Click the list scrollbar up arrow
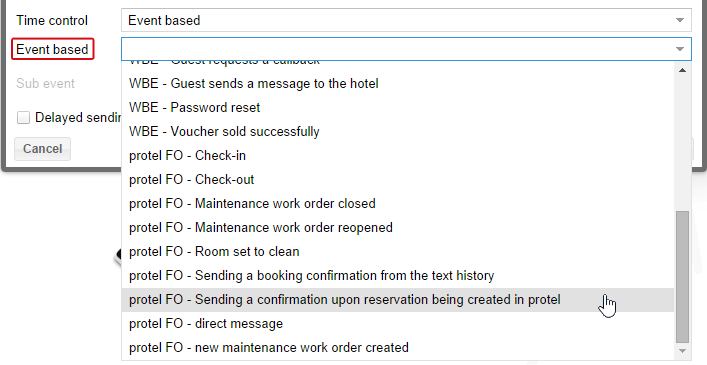Viewport: 707px width, 365px height. [x=682, y=70]
